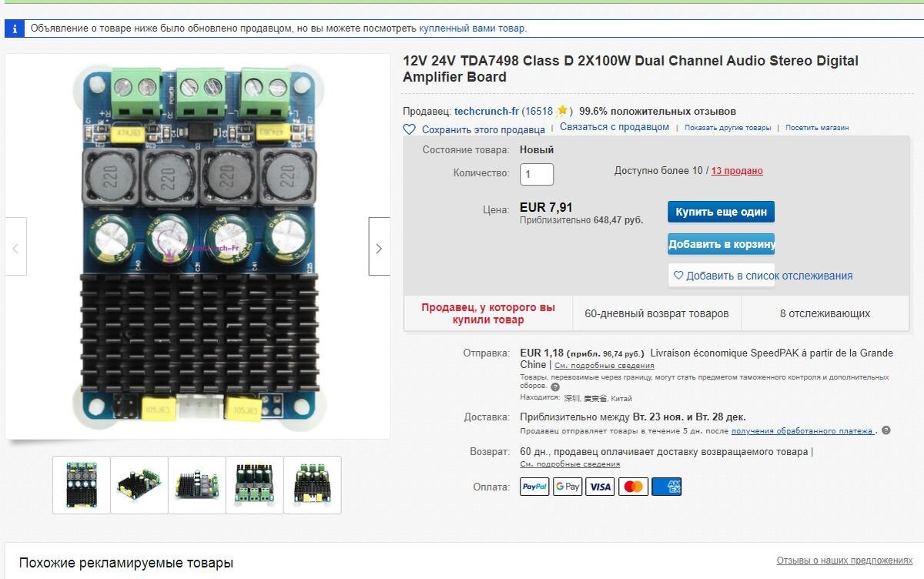Open seller techcrunch-fr profile link
Image resolution: width=924 pixels, height=579 pixels.
487,111
